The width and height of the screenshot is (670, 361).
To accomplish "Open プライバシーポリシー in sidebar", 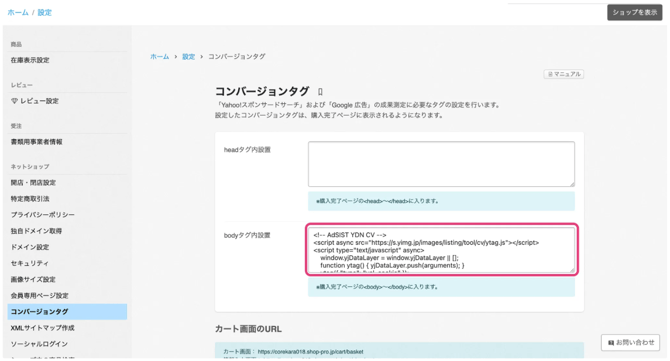I will [x=43, y=215].
